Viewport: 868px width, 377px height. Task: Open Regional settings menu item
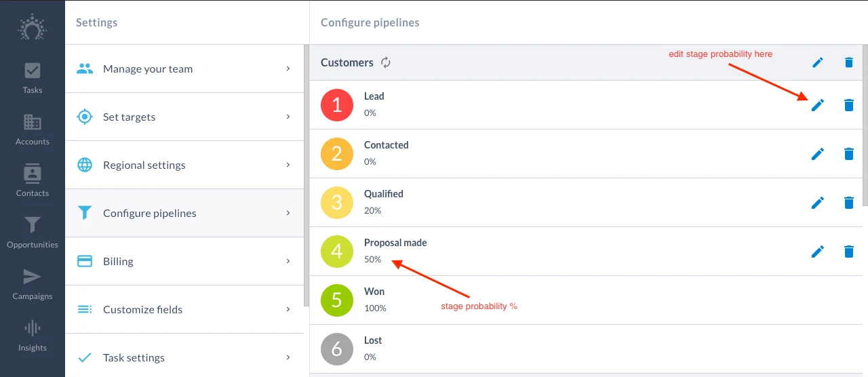click(184, 165)
